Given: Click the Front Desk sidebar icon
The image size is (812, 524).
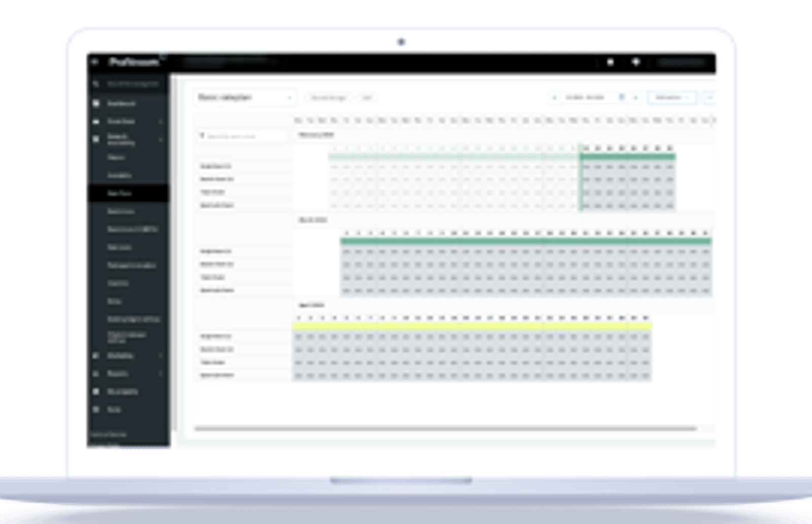Looking at the screenshot, I should tap(96, 121).
